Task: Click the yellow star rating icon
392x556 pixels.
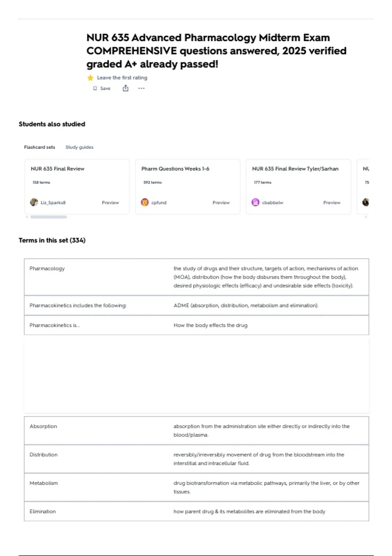Action: (90, 78)
